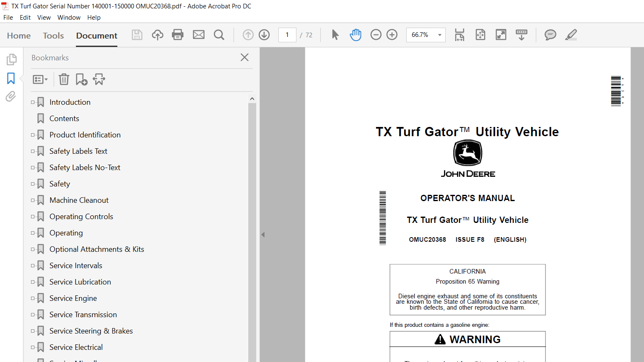
Task: Expand the Product Identification bookmark
Action: tap(33, 135)
